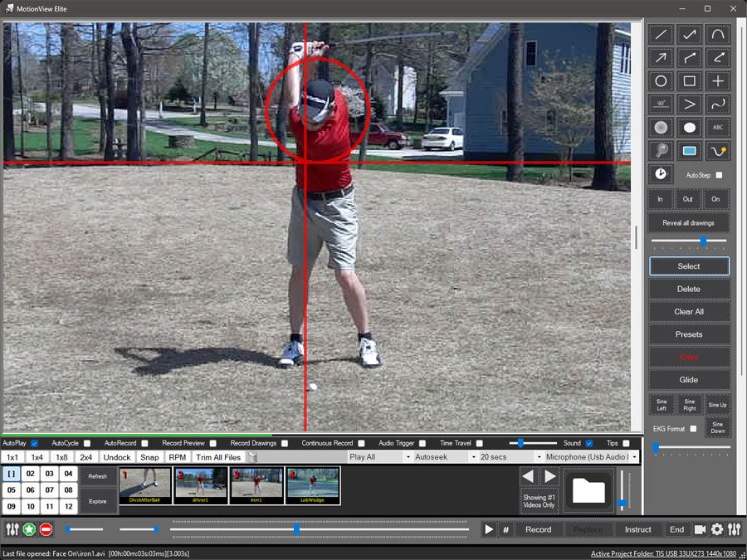Click the trash can icon beside Trim All Files

[x=252, y=457]
